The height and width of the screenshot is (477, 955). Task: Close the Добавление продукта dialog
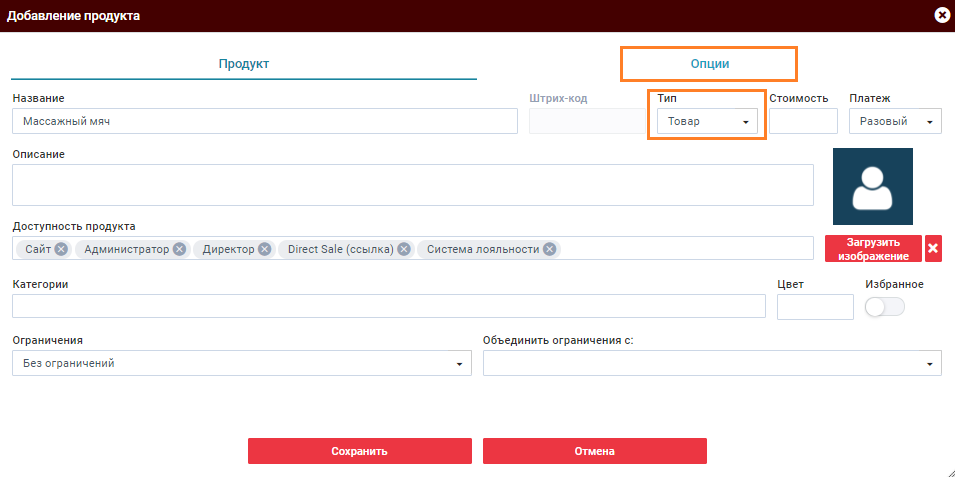(941, 15)
